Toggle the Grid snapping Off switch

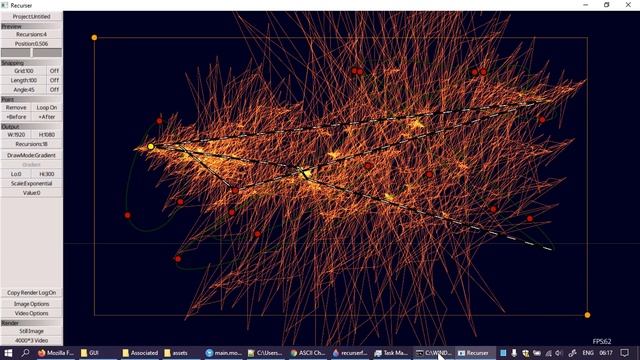pos(54,71)
